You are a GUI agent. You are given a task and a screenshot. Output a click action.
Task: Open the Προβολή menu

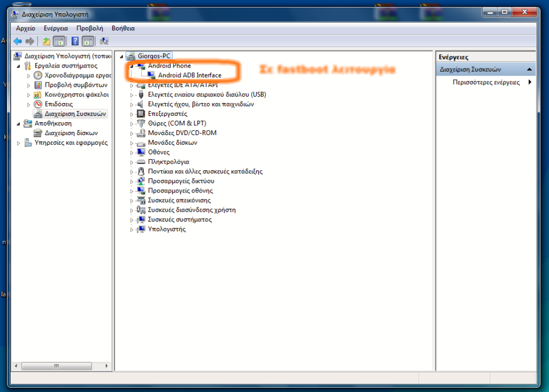[89, 28]
